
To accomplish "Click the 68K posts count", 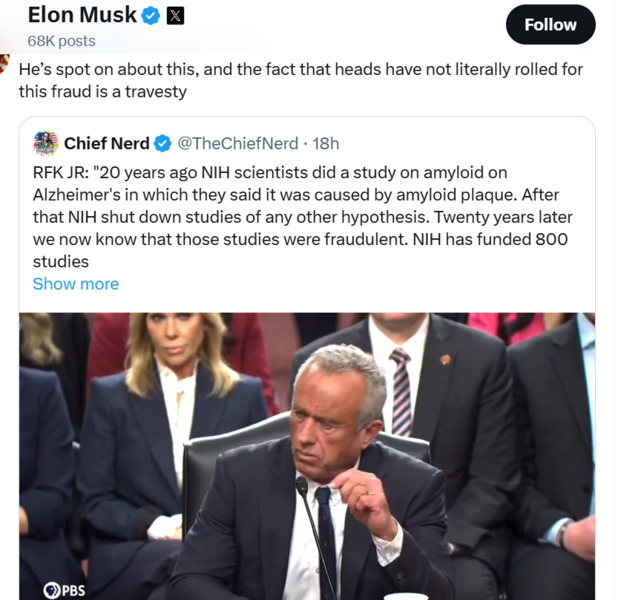I will [x=61, y=41].
